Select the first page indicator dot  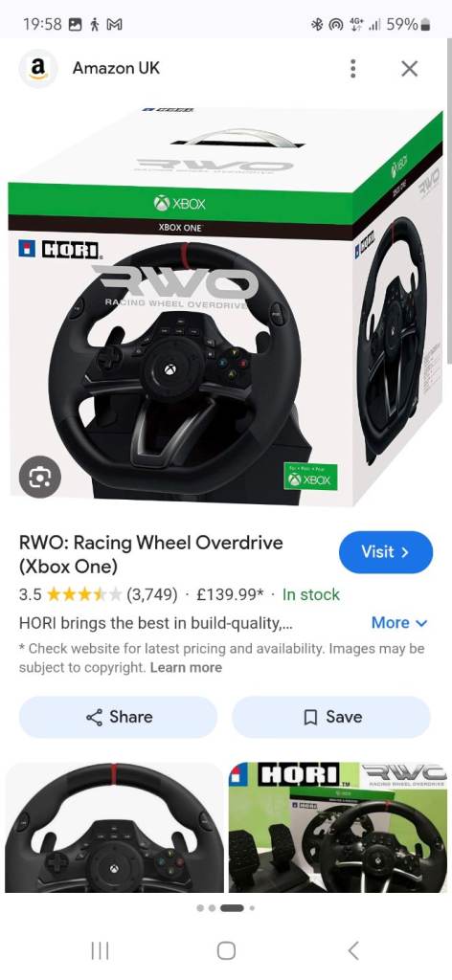(x=200, y=908)
